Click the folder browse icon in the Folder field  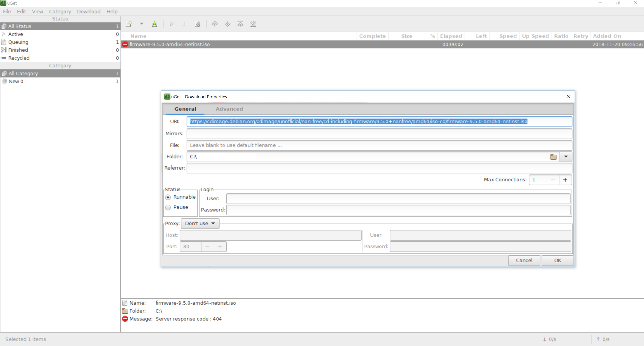point(553,157)
